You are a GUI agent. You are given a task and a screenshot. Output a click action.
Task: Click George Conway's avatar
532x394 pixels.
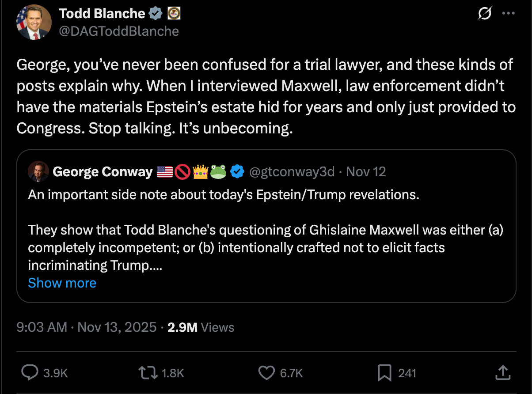(38, 172)
